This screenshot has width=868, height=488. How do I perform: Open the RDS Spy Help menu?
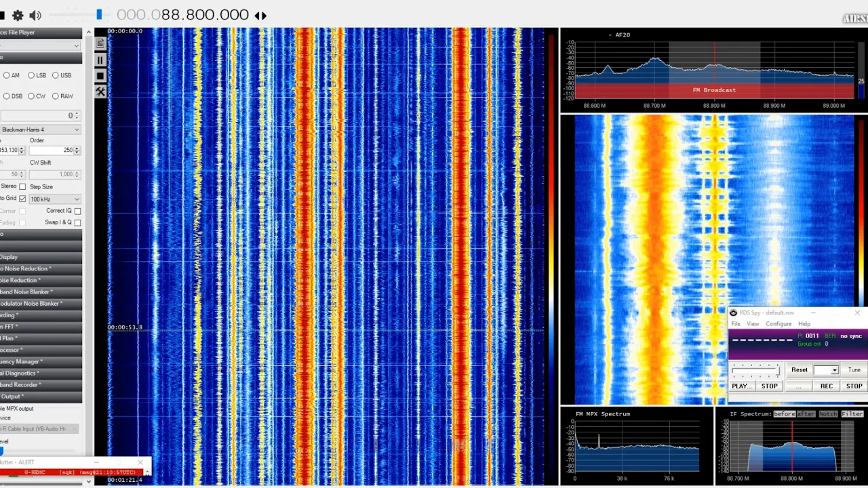coord(804,324)
